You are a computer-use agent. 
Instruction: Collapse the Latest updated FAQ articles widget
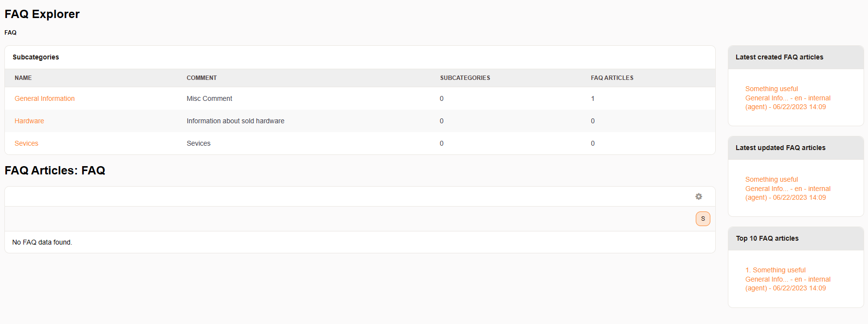pyautogui.click(x=780, y=148)
